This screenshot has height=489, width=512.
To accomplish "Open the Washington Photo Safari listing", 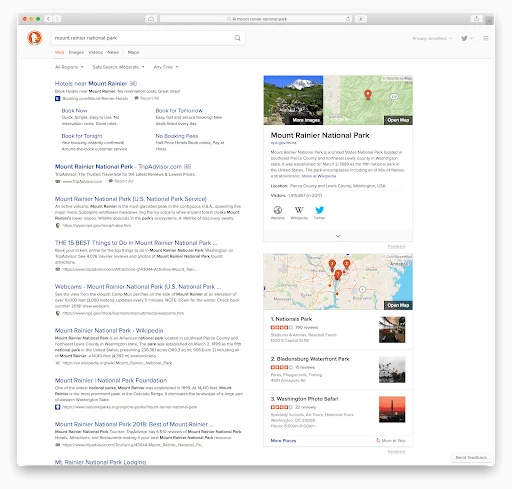I will [304, 399].
